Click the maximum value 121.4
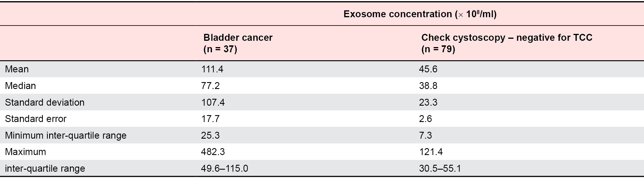 pos(431,152)
